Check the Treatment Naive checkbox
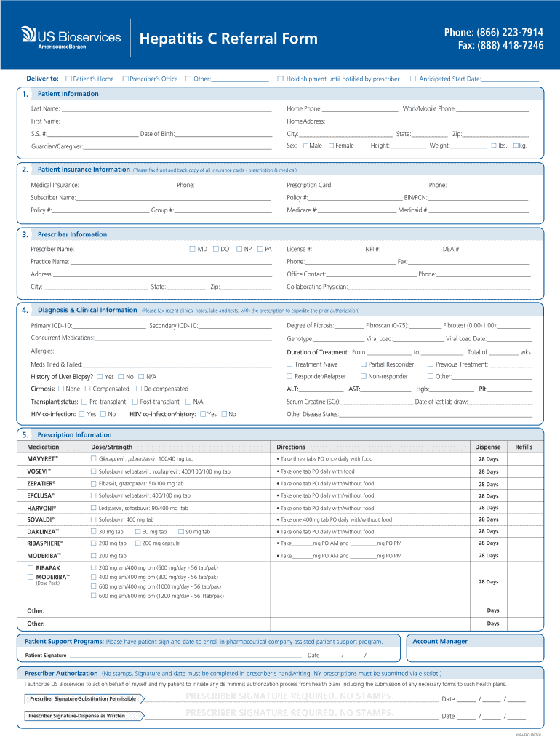Screen dimensions: 560x745 tap(289, 364)
